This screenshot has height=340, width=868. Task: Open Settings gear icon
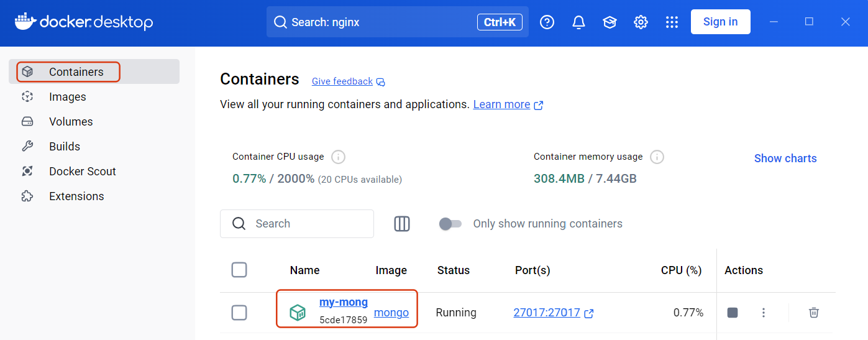(x=641, y=22)
